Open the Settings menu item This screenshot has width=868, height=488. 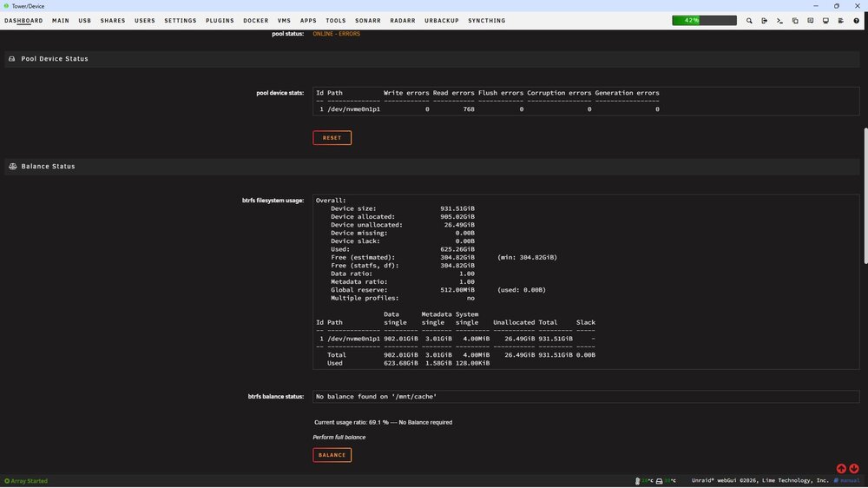coord(181,21)
